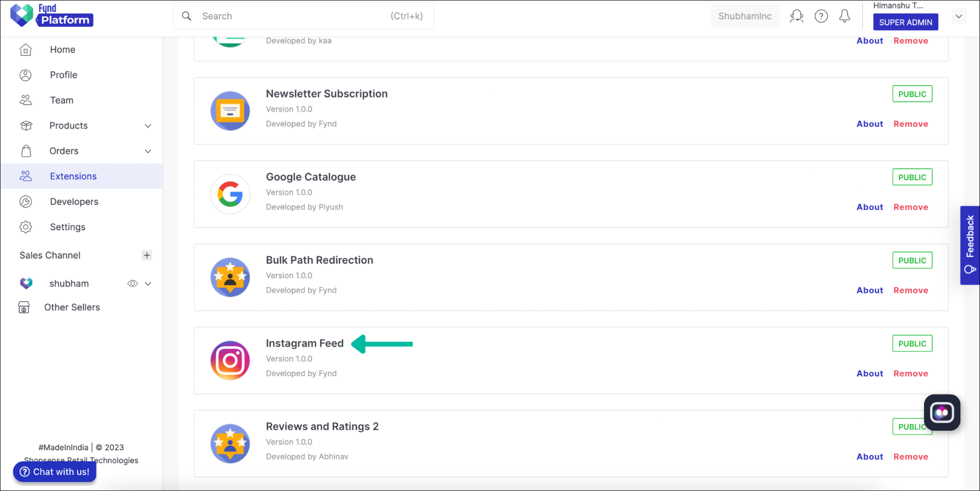Open Other Sellers from the sidebar
This screenshot has width=980, height=491.
(x=72, y=307)
